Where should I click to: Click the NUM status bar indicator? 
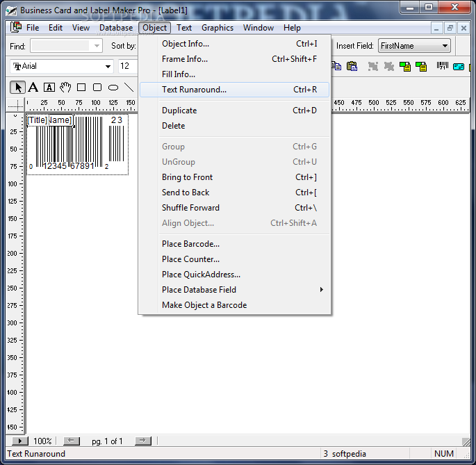(444, 454)
